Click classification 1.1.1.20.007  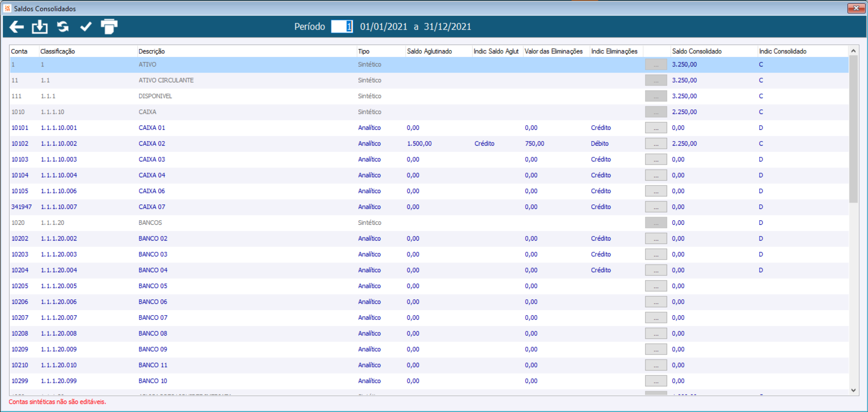59,318
